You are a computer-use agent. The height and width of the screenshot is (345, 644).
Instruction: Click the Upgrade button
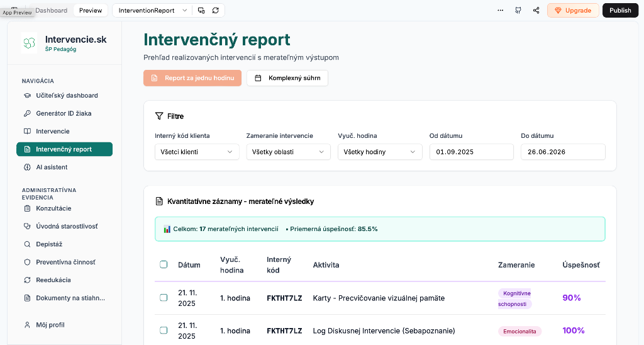(572, 10)
